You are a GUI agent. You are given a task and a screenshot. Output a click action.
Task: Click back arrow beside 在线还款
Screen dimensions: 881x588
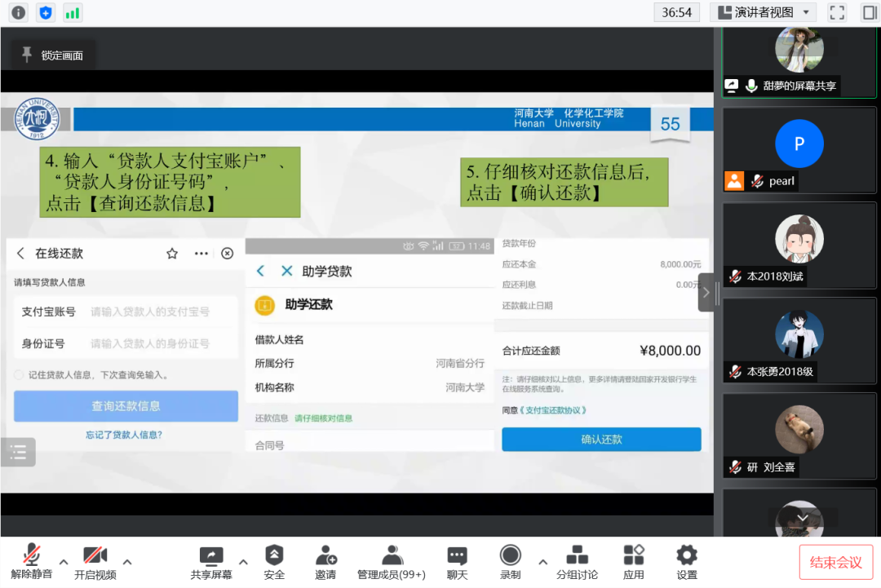20,254
